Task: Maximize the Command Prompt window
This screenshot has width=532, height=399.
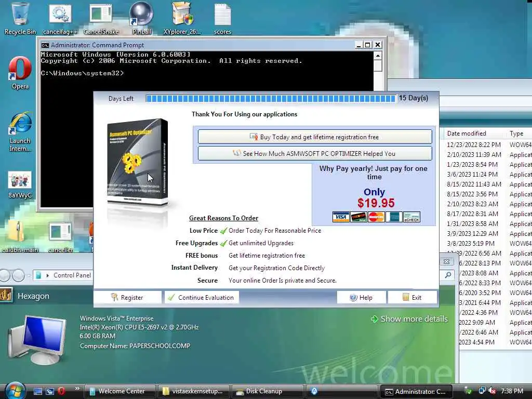Action: (x=368, y=45)
